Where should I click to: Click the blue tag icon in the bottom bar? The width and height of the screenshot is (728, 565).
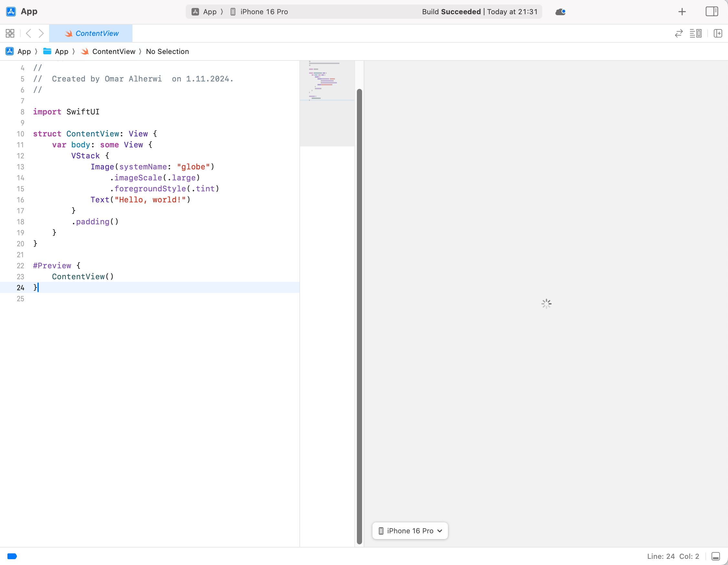point(12,556)
